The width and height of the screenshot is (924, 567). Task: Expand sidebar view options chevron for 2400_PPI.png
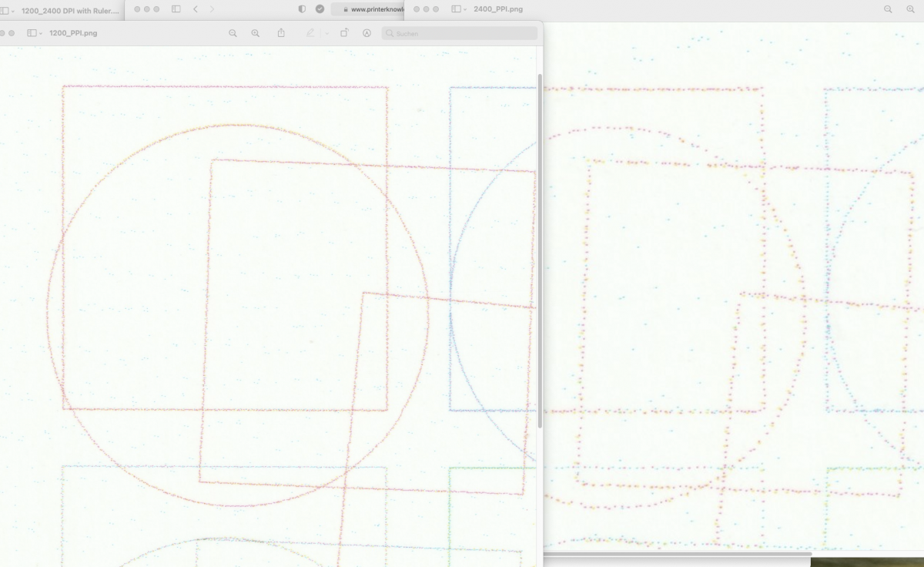click(466, 9)
